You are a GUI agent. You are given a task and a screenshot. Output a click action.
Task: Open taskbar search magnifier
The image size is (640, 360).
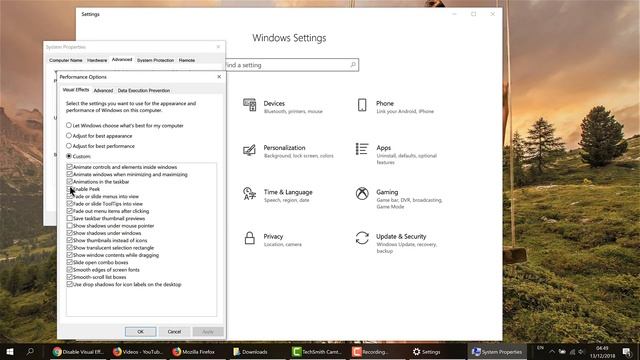pyautogui.click(x=30, y=351)
